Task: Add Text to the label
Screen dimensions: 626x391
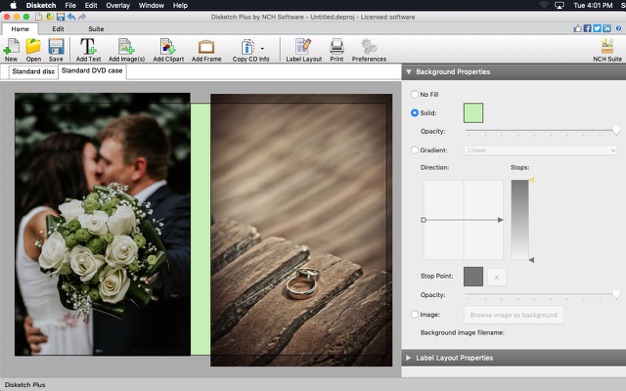Action: click(x=88, y=50)
